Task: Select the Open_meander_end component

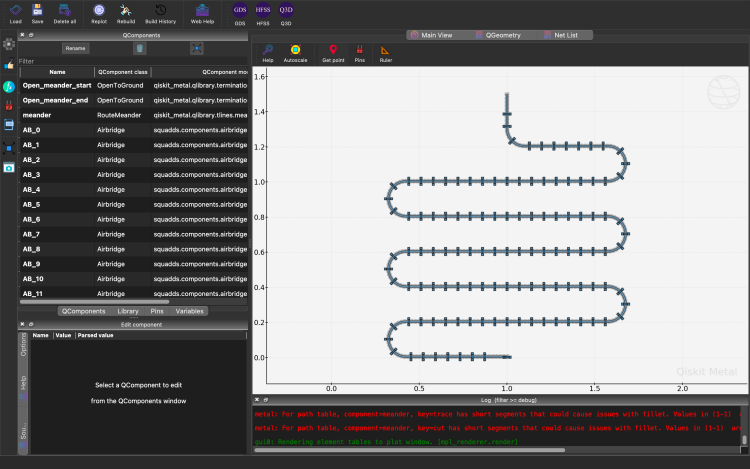Action: coord(134,100)
